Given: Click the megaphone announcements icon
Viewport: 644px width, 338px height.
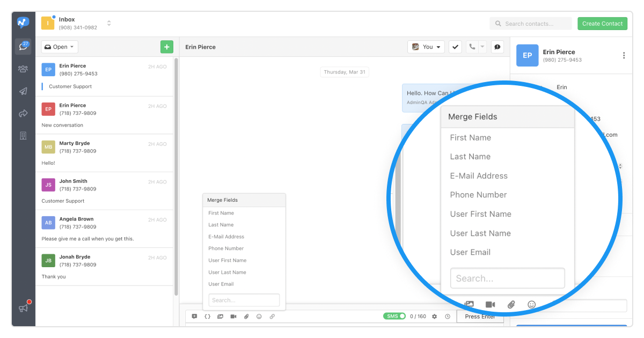Looking at the screenshot, I should tap(23, 308).
